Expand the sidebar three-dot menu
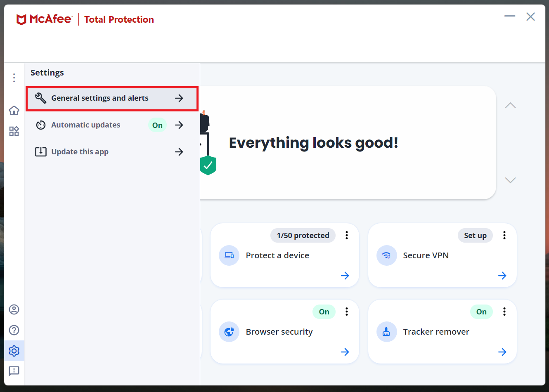This screenshot has width=549, height=392. tap(14, 78)
